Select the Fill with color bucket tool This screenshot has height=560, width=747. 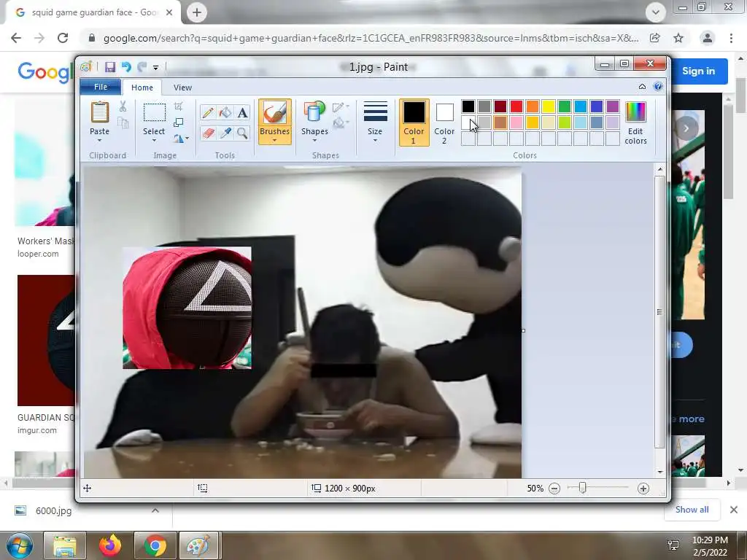(x=225, y=112)
